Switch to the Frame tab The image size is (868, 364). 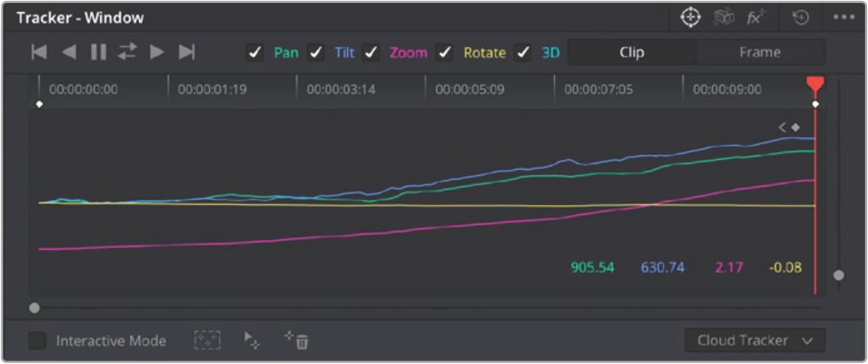tap(759, 53)
